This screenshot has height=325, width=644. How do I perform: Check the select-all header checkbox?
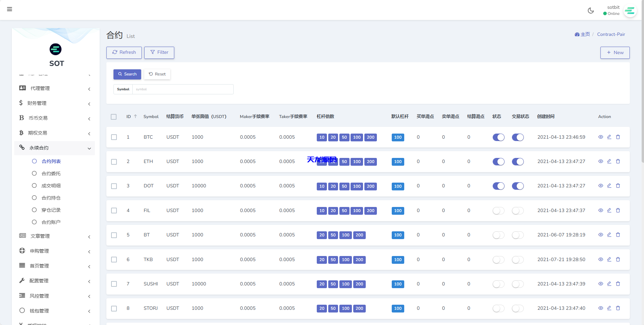coord(114,117)
